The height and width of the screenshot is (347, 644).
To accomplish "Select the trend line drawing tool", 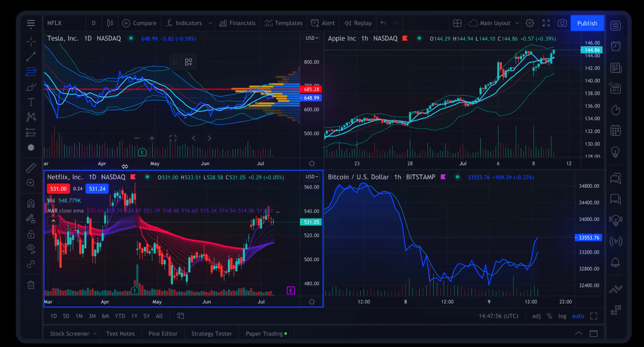I will click(31, 56).
